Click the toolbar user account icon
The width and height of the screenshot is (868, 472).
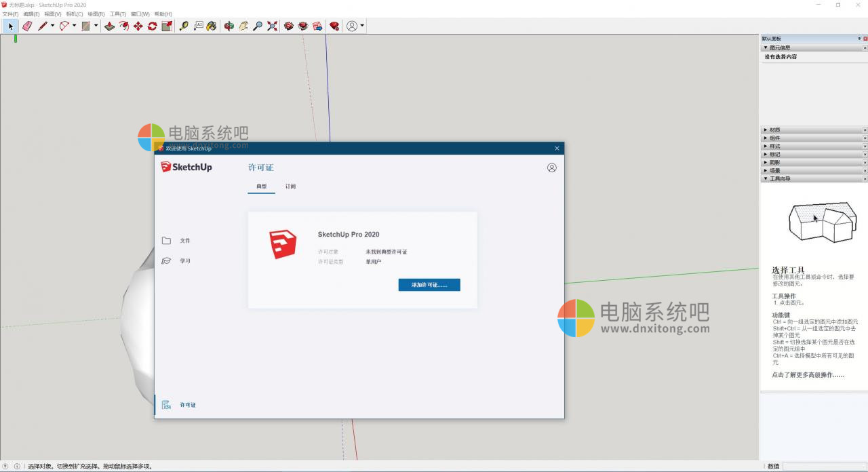[x=352, y=26]
